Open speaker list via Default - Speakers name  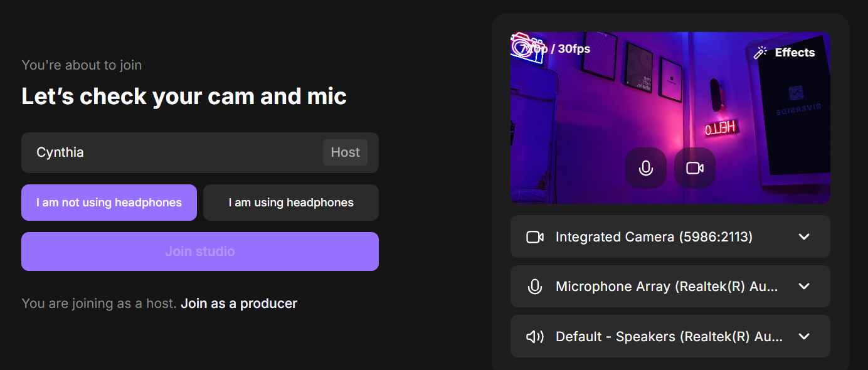[669, 337]
